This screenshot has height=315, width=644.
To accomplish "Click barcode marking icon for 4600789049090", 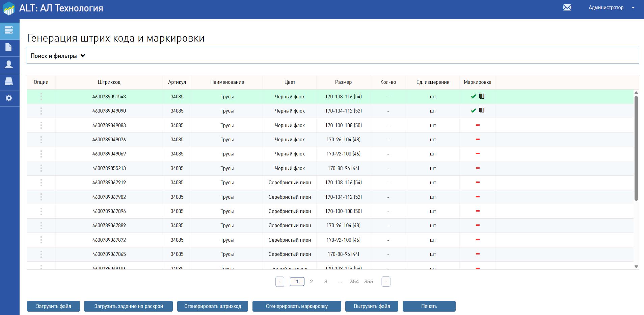I will [x=482, y=111].
